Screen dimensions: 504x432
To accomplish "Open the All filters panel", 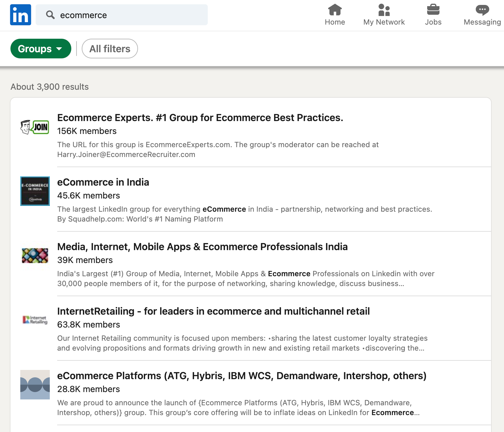I will point(110,48).
